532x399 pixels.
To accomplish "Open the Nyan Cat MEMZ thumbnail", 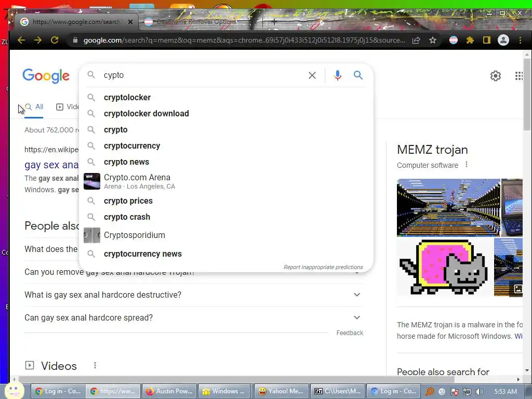I will point(445,267).
